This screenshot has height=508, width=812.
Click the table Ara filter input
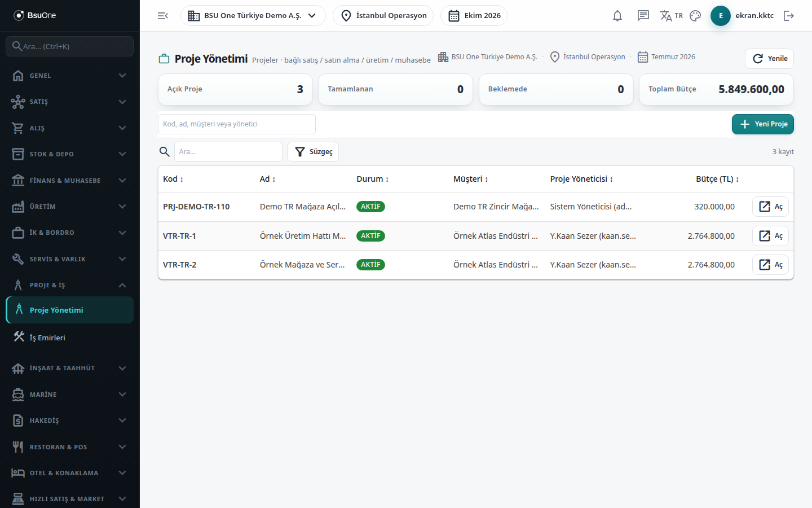[x=228, y=152]
